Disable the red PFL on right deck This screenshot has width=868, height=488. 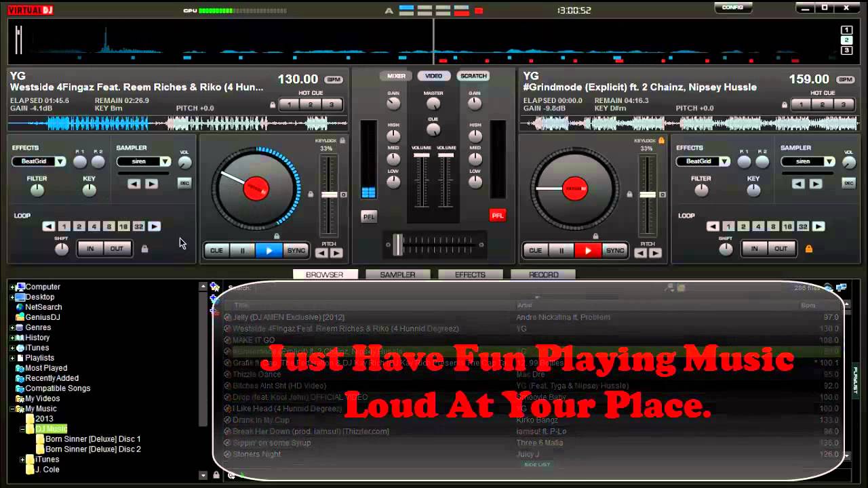point(497,216)
